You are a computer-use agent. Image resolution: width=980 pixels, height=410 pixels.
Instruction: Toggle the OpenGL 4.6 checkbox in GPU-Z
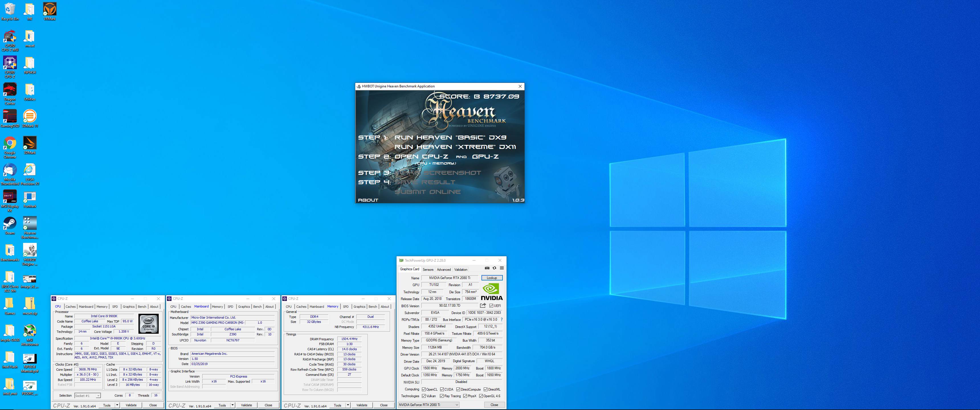coord(481,396)
